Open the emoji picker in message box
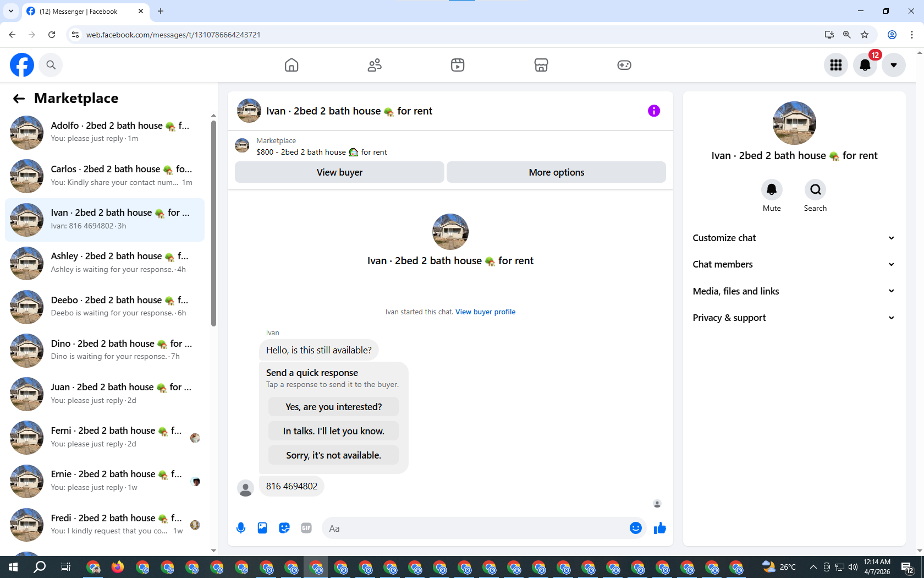 click(x=636, y=528)
